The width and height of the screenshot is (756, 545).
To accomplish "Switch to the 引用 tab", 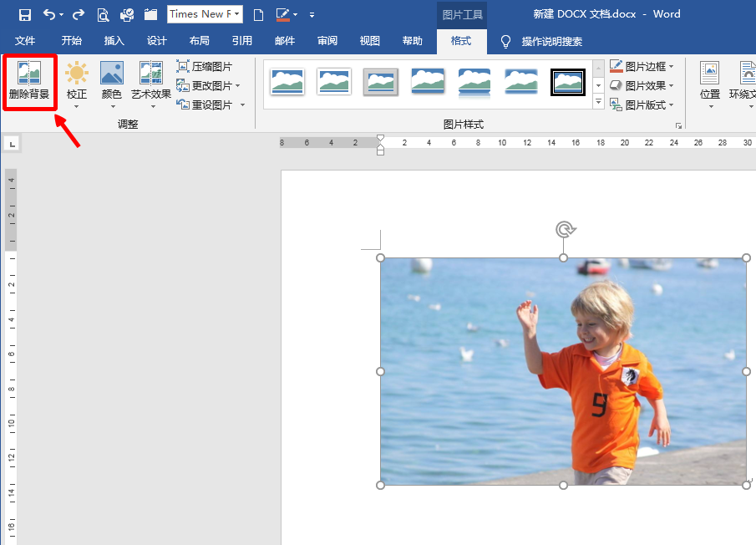I will point(241,41).
